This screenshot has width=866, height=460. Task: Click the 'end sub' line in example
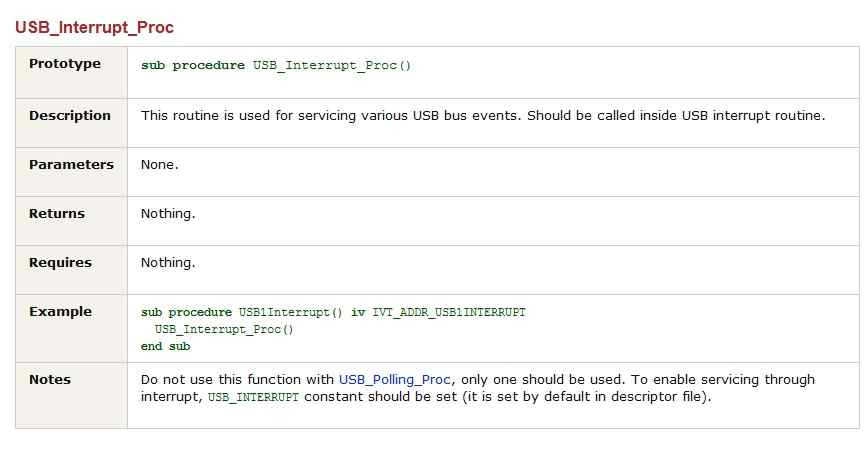165,346
